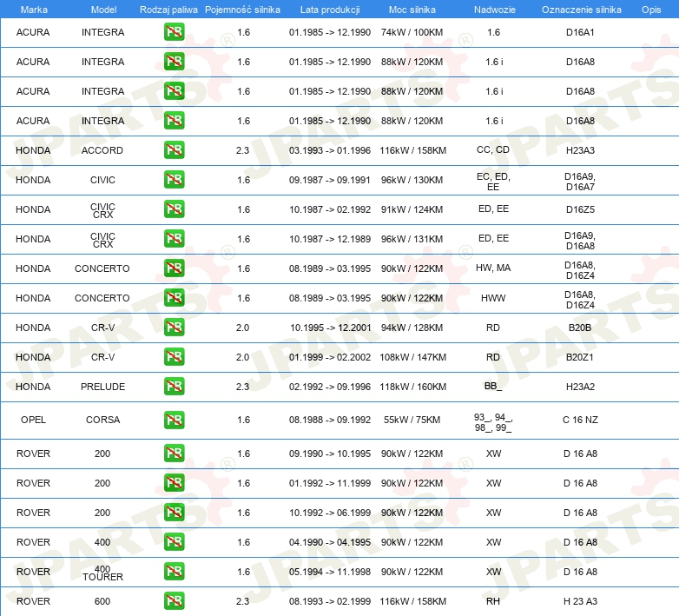The width and height of the screenshot is (679, 616).
Task: Select engine code H23A3 in ACCORD row
Action: [x=580, y=150]
